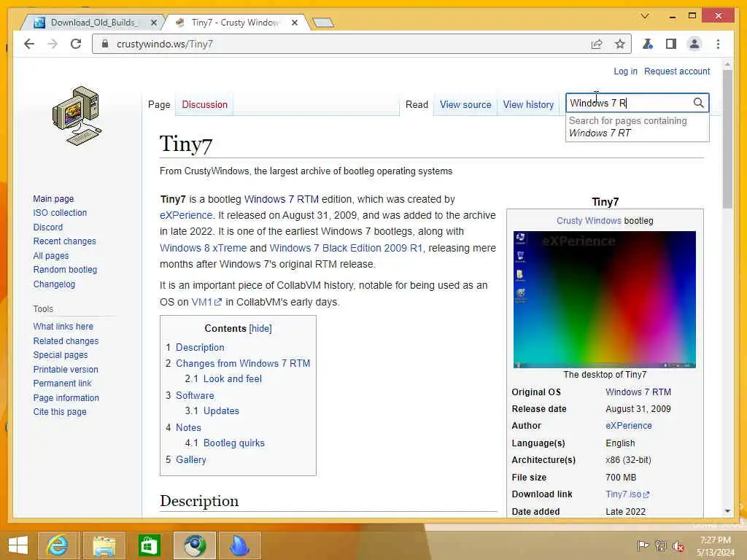Toggle the browser side panel icon
Image resolution: width=747 pixels, height=560 pixels.
click(x=671, y=44)
